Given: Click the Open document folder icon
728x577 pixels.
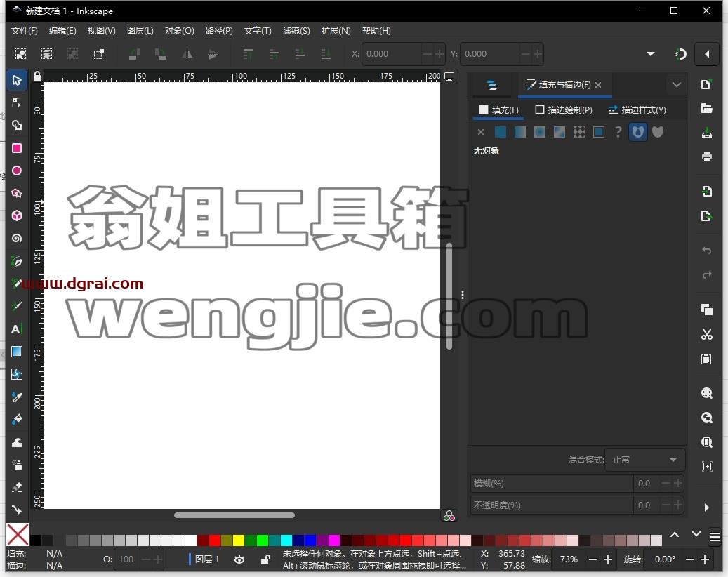Looking at the screenshot, I should pos(707,109).
